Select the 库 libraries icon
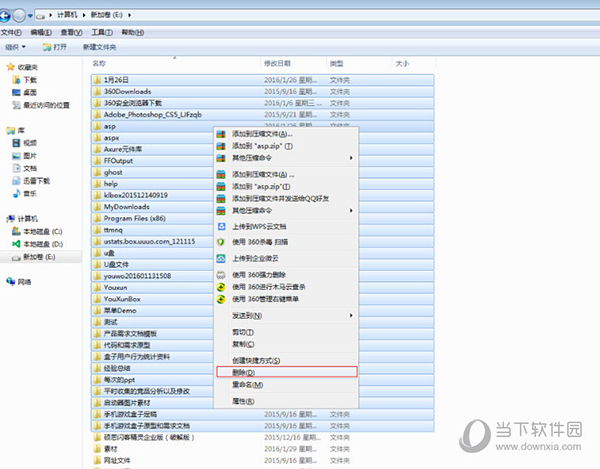Viewport: 600px width, 469px height. point(10,130)
